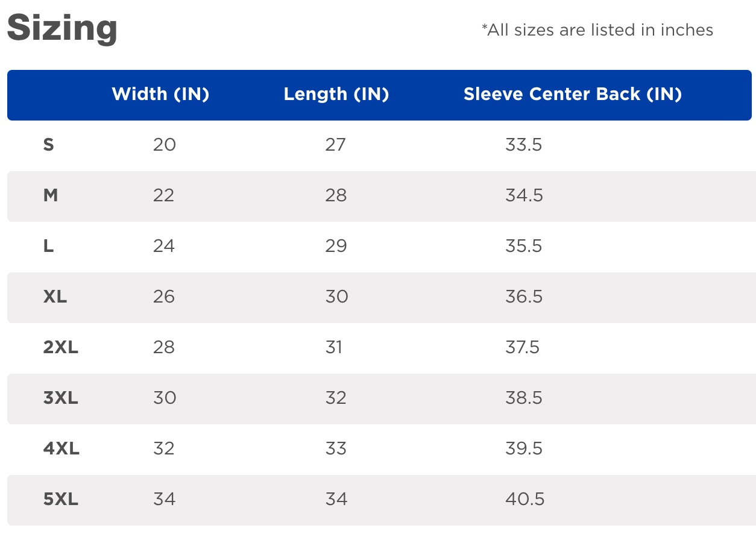Click sleeve value 35.5 in L row
This screenshot has width=756, height=534.
coord(524,246)
